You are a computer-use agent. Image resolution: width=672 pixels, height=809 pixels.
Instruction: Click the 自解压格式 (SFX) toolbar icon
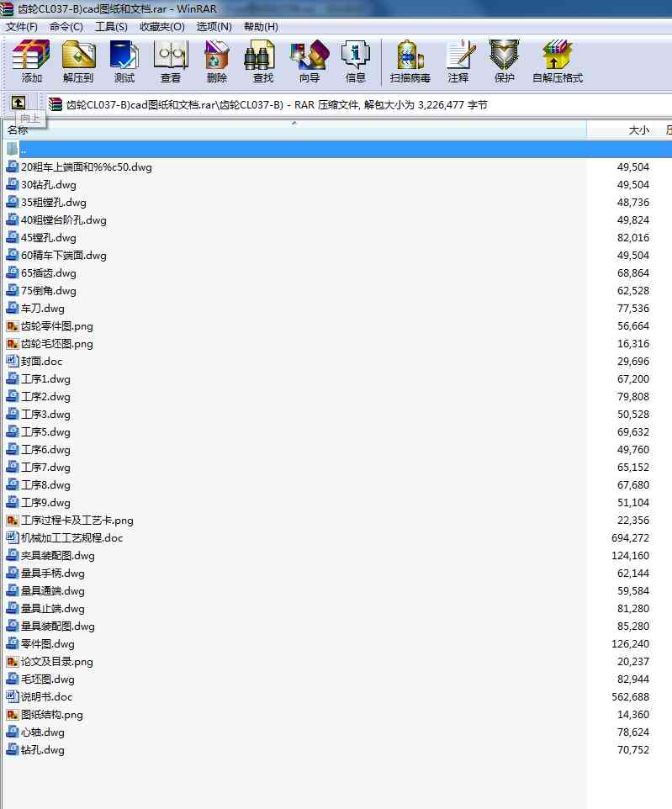click(558, 56)
